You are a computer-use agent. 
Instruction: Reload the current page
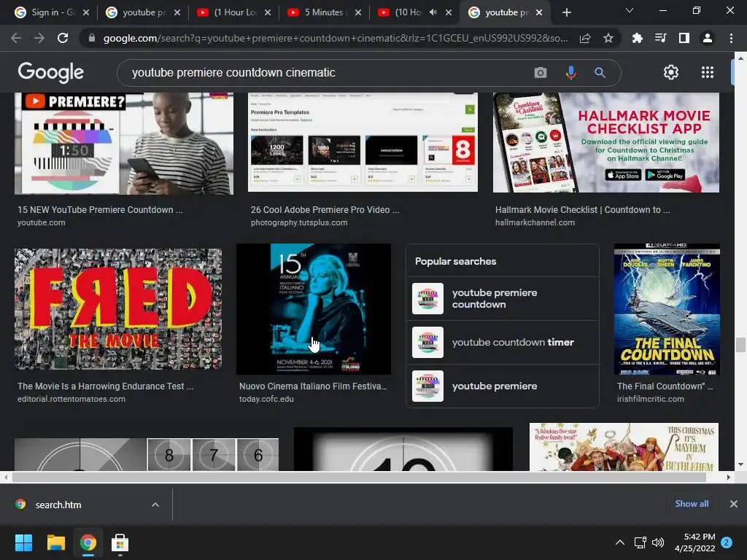tap(63, 38)
